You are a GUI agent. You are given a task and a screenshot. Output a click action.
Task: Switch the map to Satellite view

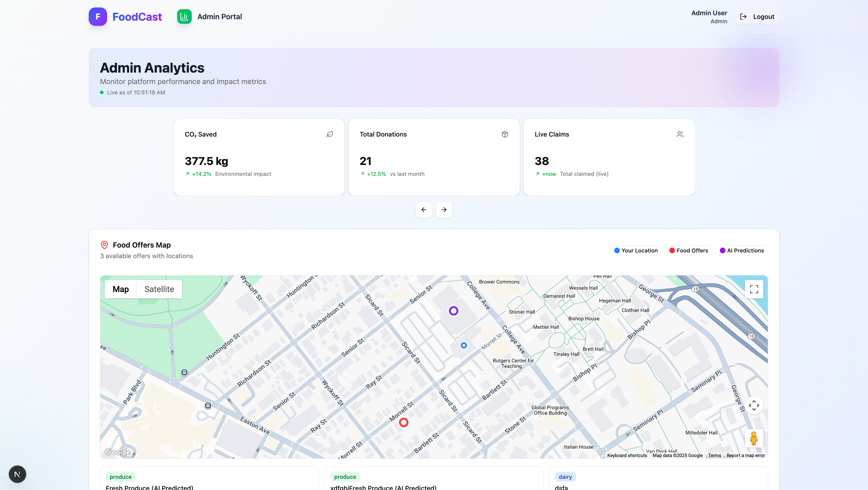click(159, 289)
